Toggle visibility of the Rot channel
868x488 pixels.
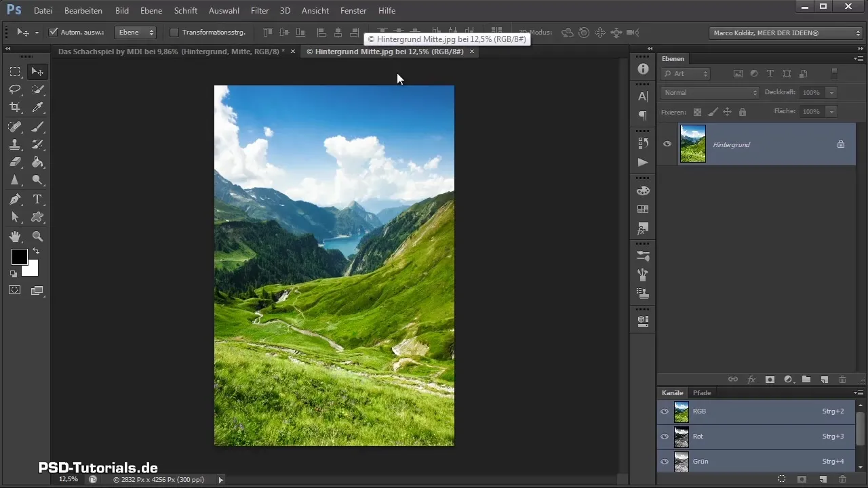click(x=665, y=436)
